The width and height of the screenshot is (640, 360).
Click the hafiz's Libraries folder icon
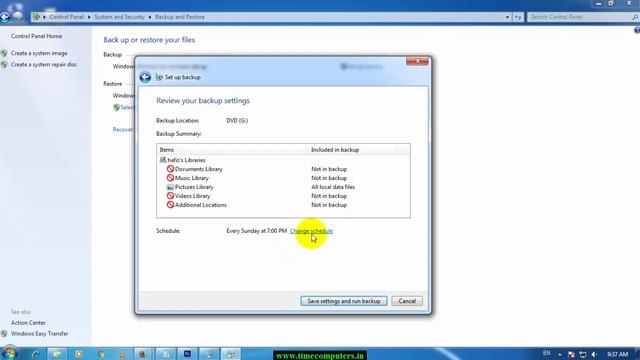click(163, 160)
